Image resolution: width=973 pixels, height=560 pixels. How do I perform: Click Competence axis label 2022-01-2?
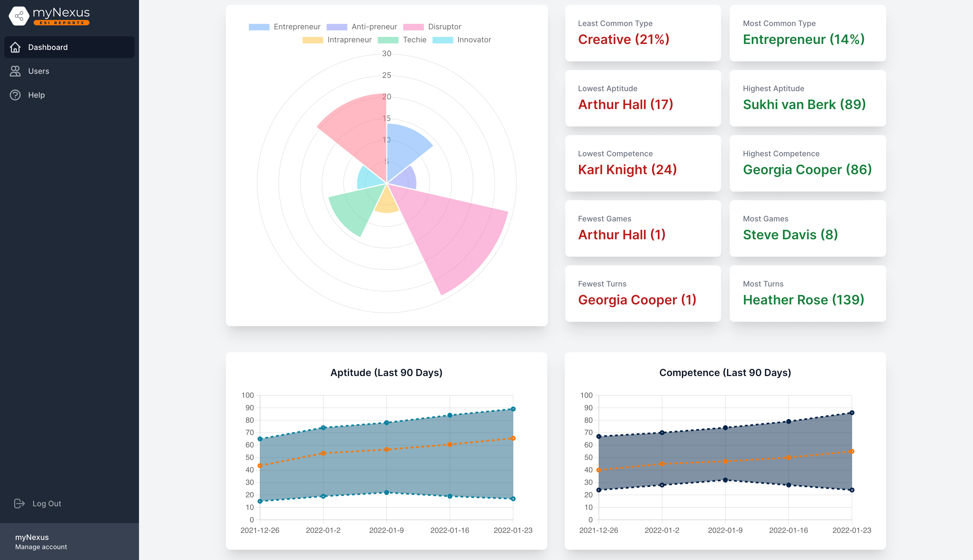pos(662,530)
